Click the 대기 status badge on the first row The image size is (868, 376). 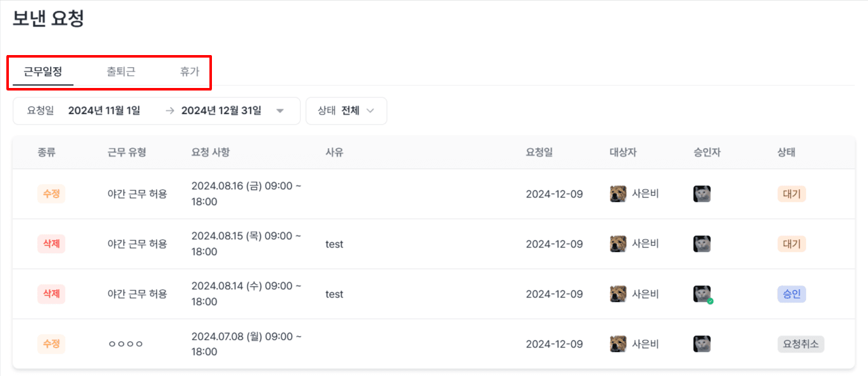click(791, 194)
